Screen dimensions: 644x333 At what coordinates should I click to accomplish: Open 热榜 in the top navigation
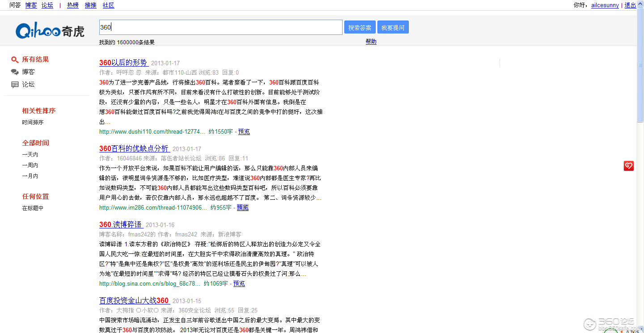(x=73, y=5)
